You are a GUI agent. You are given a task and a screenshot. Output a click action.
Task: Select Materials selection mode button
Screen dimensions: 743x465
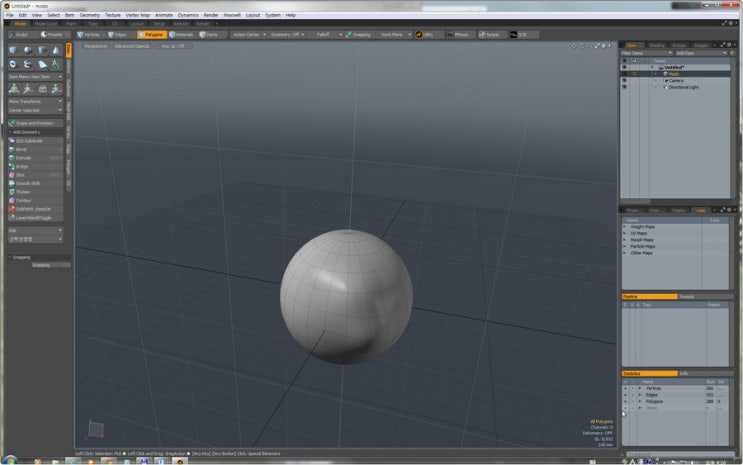click(x=181, y=35)
